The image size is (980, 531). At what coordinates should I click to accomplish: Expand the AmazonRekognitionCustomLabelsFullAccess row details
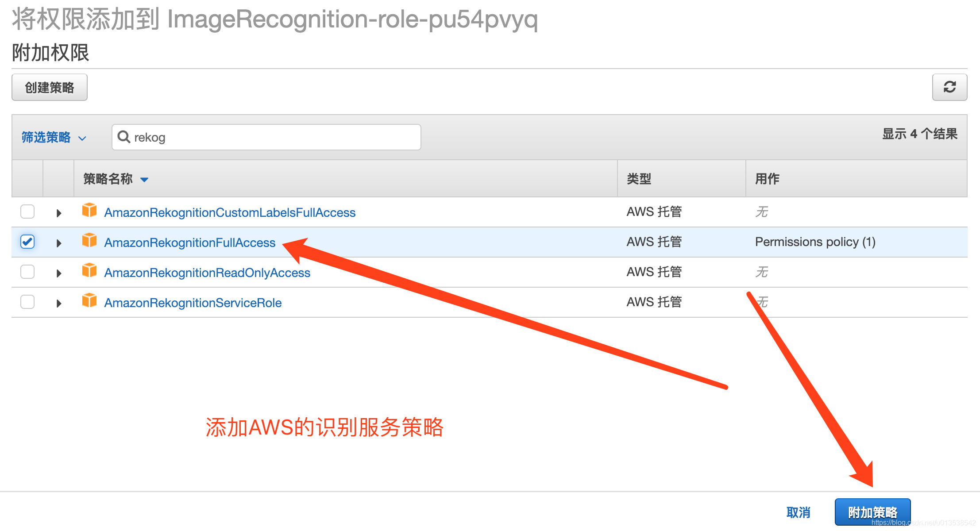click(x=59, y=213)
